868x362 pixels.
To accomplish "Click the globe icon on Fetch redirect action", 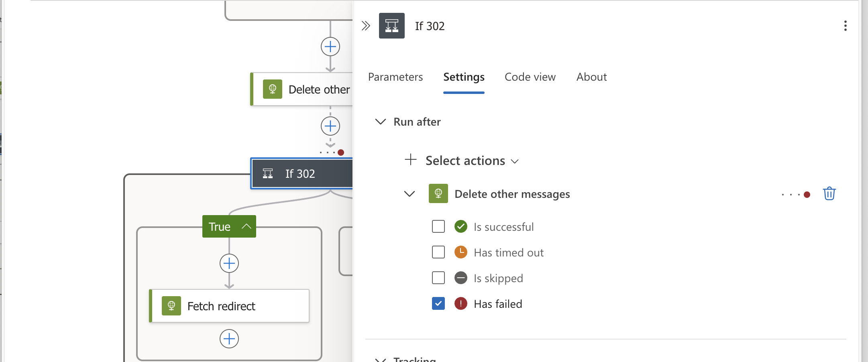I will click(x=172, y=306).
